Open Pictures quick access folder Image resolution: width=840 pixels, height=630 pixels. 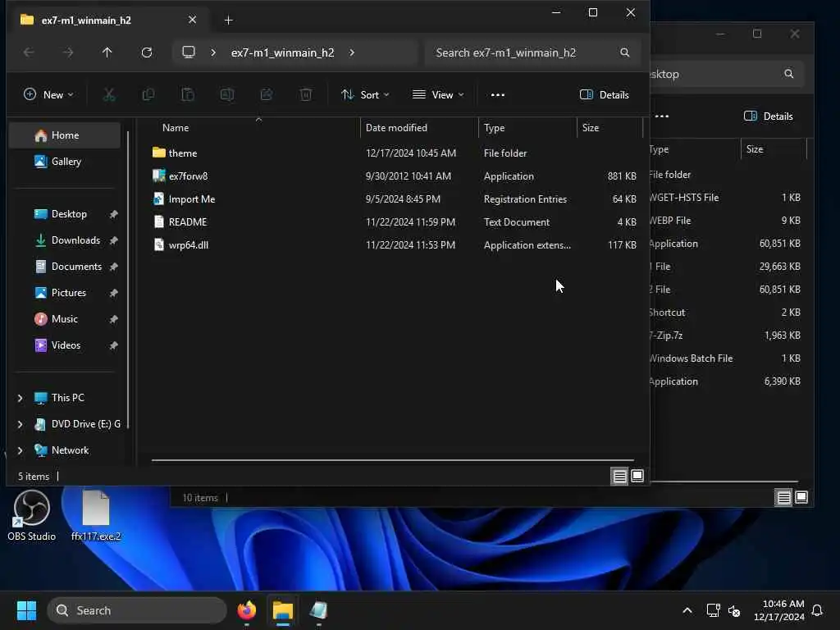click(68, 293)
